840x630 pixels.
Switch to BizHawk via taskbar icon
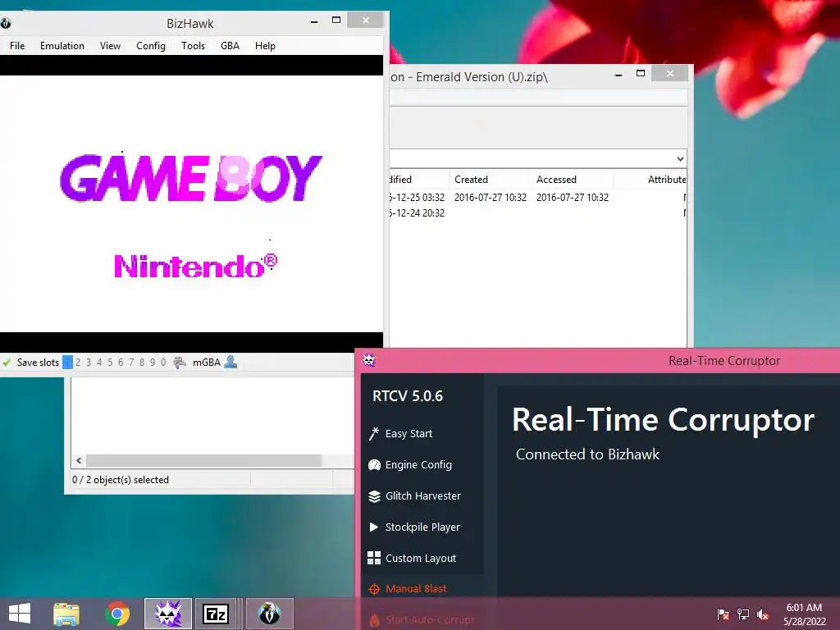coord(269,614)
